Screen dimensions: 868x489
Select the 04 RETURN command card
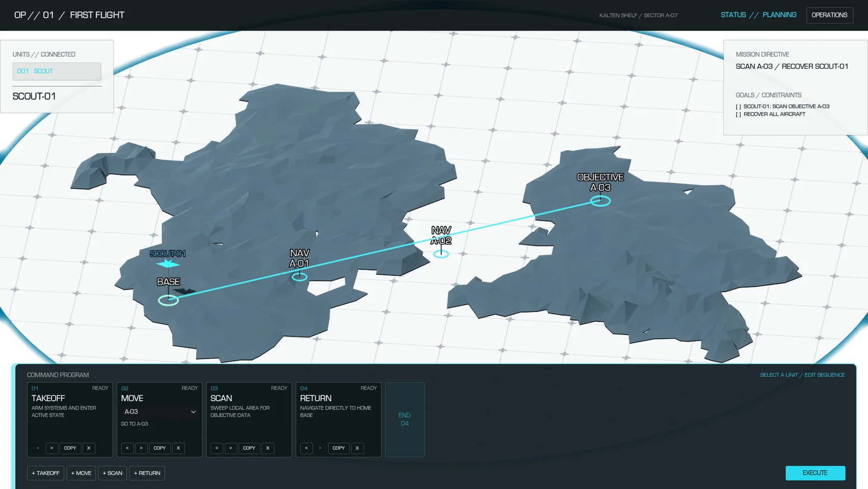(x=339, y=420)
